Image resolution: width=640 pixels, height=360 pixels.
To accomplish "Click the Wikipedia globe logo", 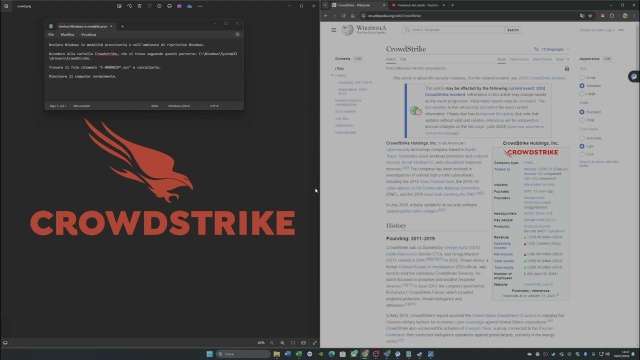I will pos(347,30).
